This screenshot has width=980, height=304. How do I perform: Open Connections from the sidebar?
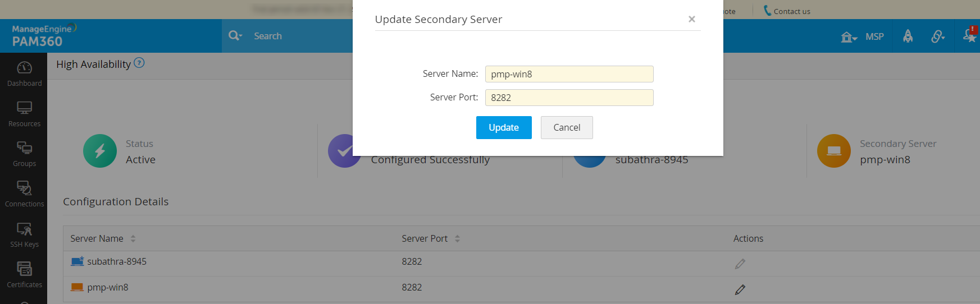point(24,194)
